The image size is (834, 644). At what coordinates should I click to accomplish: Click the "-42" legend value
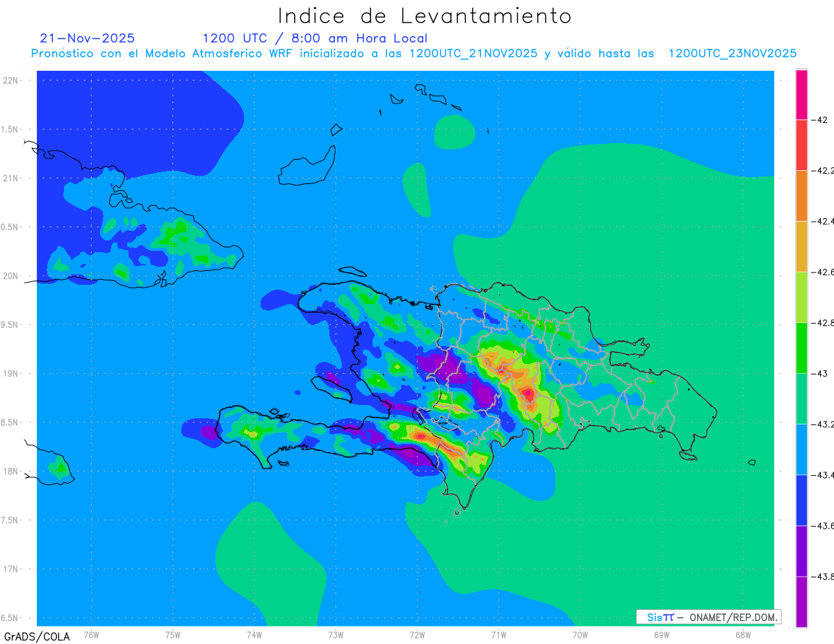[820, 119]
